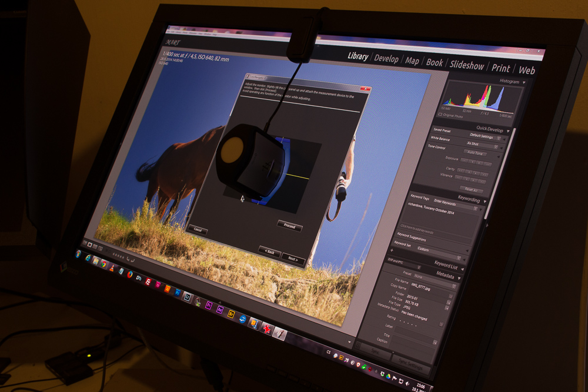Screen dimensions: 588x392
Task: Open Adobe After Effects taskbar icon
Action: click(x=220, y=310)
